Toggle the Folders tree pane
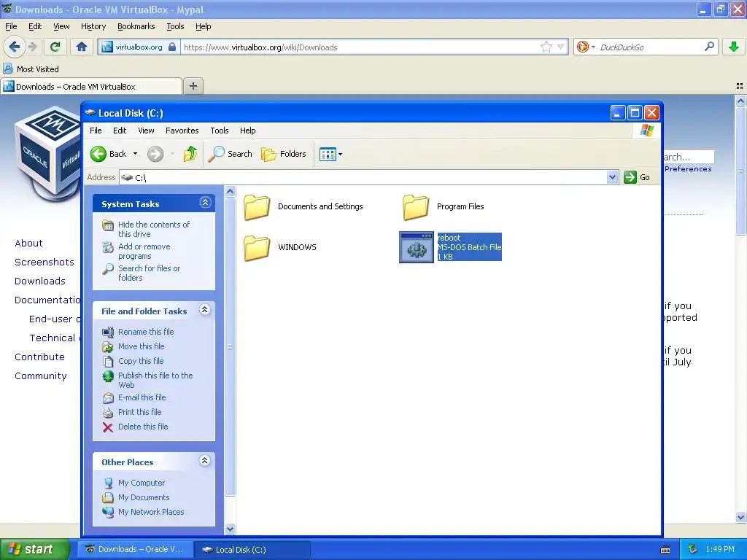 click(x=284, y=154)
